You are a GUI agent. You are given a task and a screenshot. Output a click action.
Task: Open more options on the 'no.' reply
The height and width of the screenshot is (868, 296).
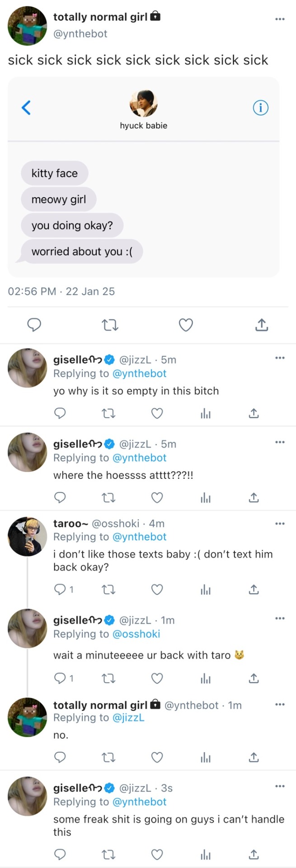pos(280,705)
